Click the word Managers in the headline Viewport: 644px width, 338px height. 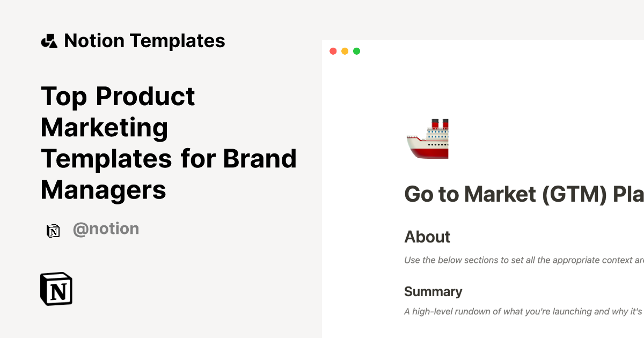(104, 190)
